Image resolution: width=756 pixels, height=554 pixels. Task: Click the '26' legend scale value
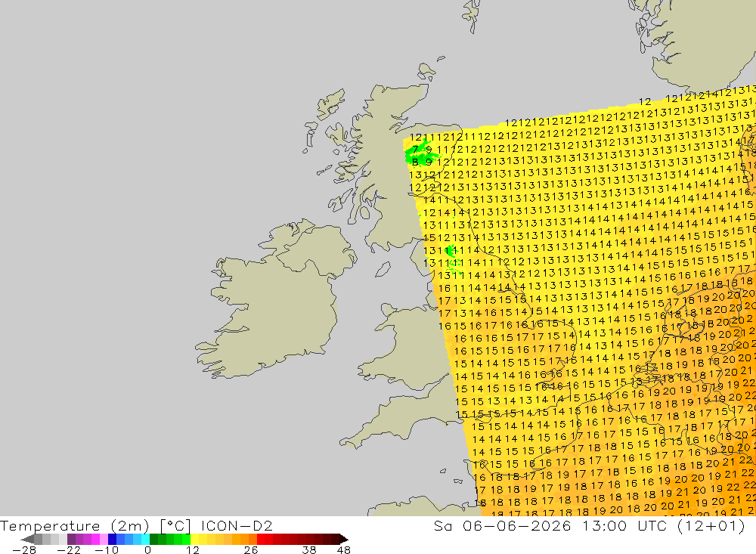coord(251,549)
